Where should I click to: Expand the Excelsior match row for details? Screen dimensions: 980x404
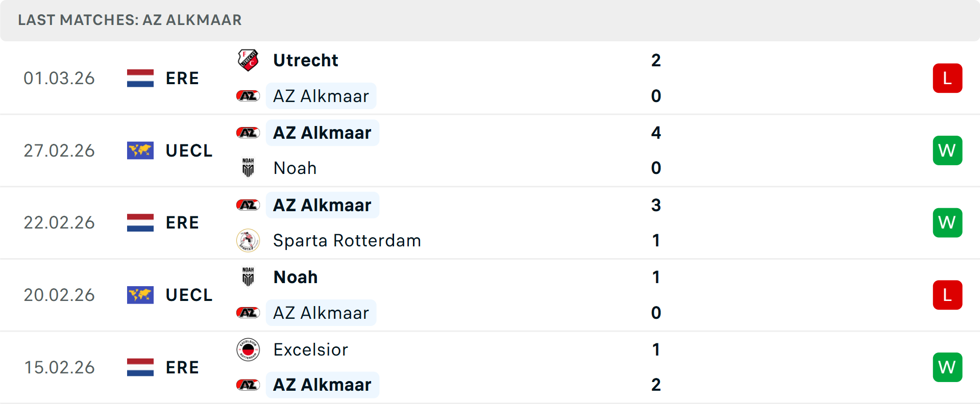[x=510, y=367]
